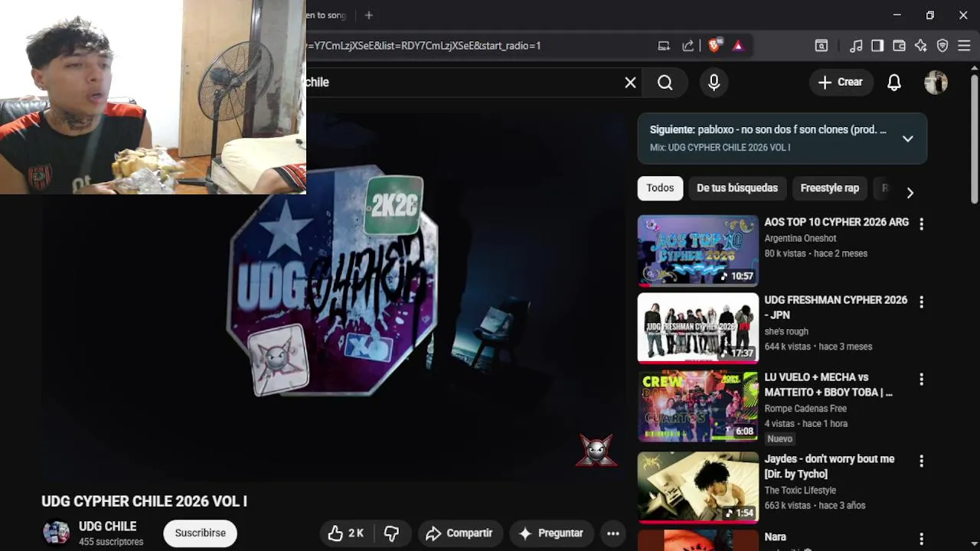Click the UDG CHILE channel name

tap(107, 527)
